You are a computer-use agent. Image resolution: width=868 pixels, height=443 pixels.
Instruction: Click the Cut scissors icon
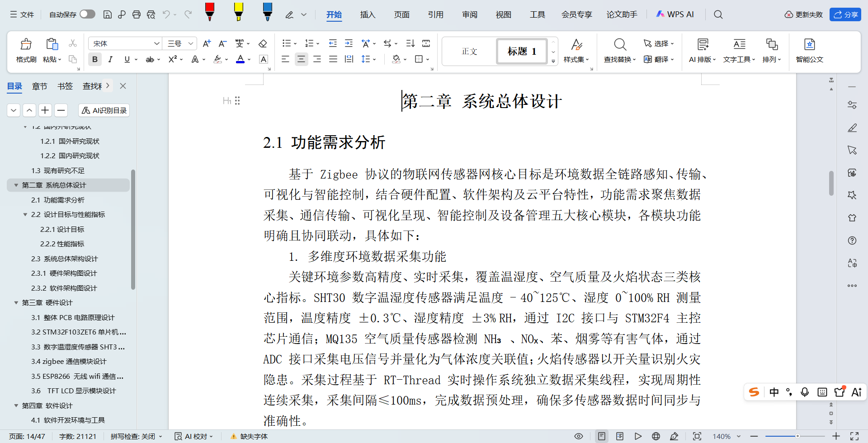[x=73, y=43]
